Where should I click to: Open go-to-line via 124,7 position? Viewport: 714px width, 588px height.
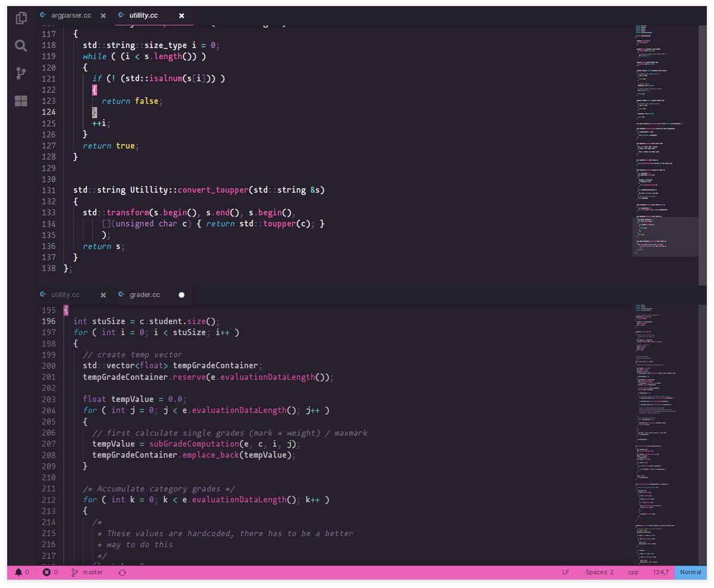click(660, 572)
